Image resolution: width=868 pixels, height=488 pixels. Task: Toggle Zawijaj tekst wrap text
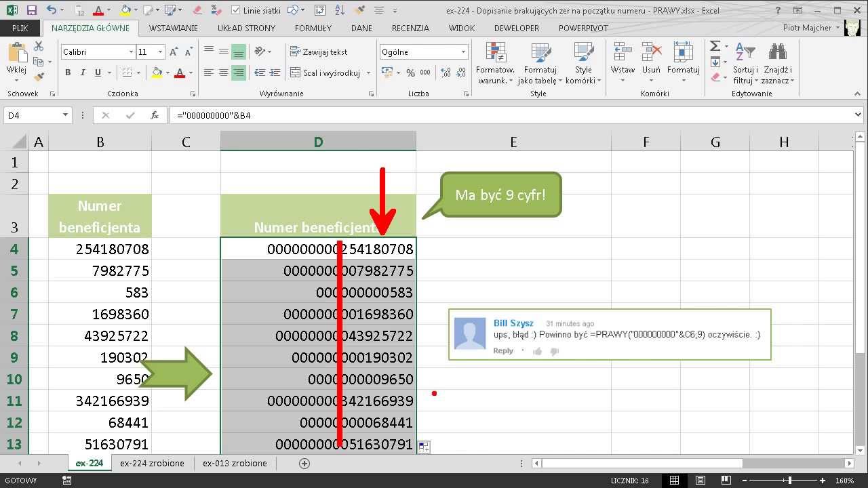tap(319, 52)
